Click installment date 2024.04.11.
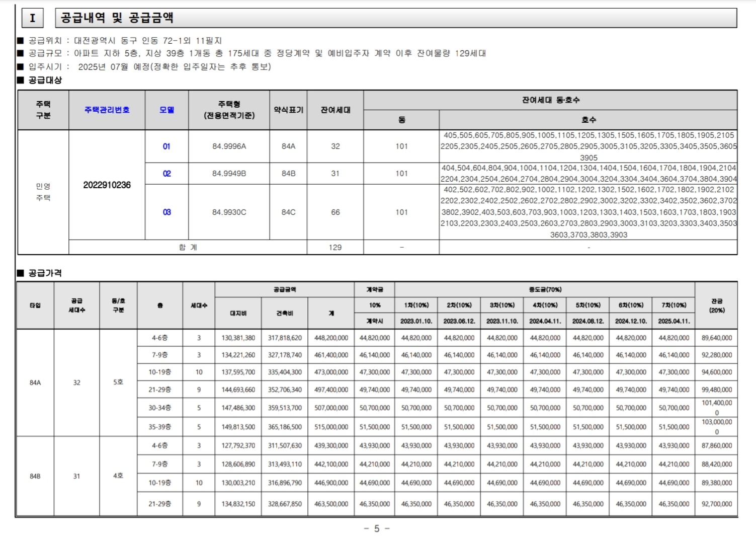The image size is (756, 539). [x=545, y=321]
